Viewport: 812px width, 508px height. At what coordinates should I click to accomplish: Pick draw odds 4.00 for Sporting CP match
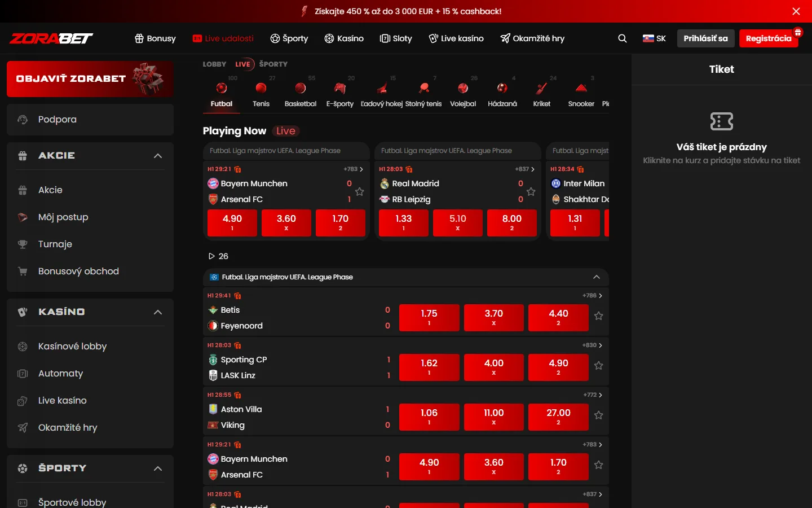coord(494,367)
